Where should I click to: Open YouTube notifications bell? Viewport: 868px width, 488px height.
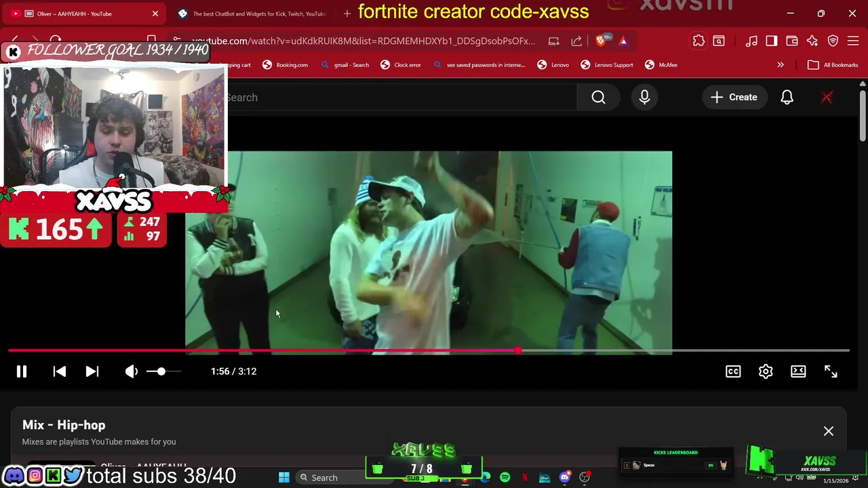[787, 98]
